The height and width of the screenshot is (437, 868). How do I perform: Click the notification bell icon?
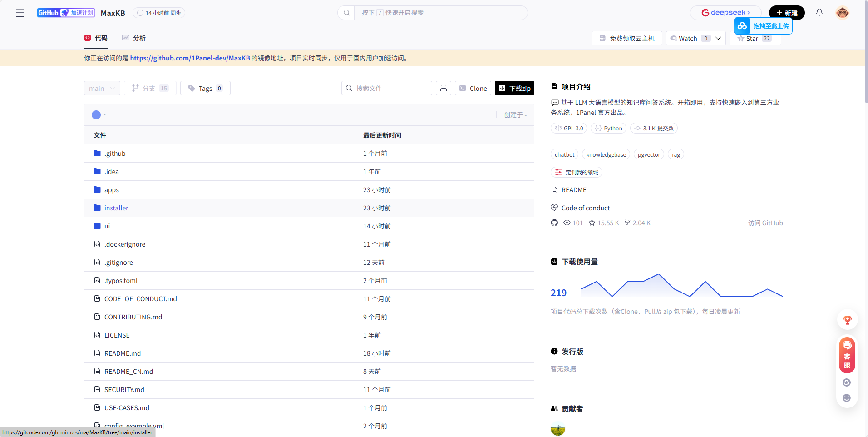(x=819, y=13)
